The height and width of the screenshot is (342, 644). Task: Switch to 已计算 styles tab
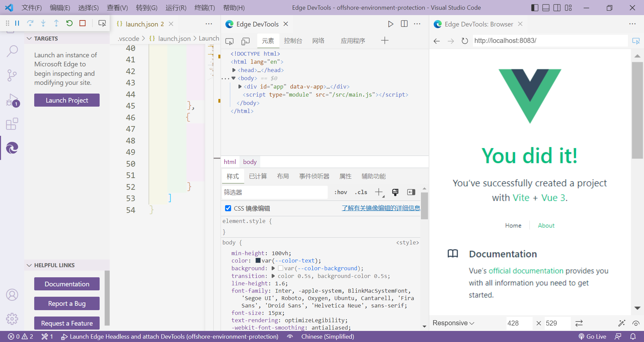pos(258,176)
